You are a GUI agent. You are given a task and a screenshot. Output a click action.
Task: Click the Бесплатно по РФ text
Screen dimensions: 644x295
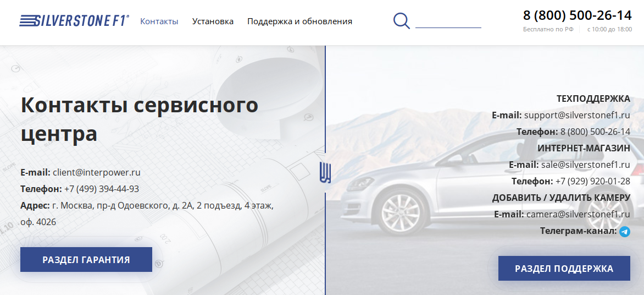pos(548,30)
